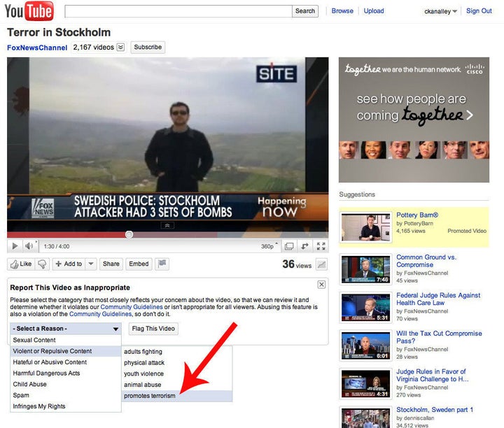Open Judge Rules in Favor of Virginia link
504x428 pixels.
click(x=433, y=376)
